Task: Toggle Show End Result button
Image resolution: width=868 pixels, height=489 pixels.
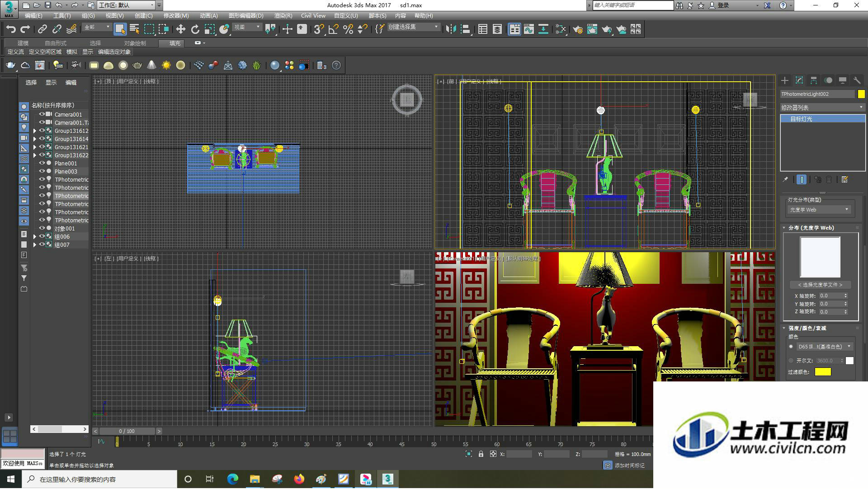Action: coord(802,179)
